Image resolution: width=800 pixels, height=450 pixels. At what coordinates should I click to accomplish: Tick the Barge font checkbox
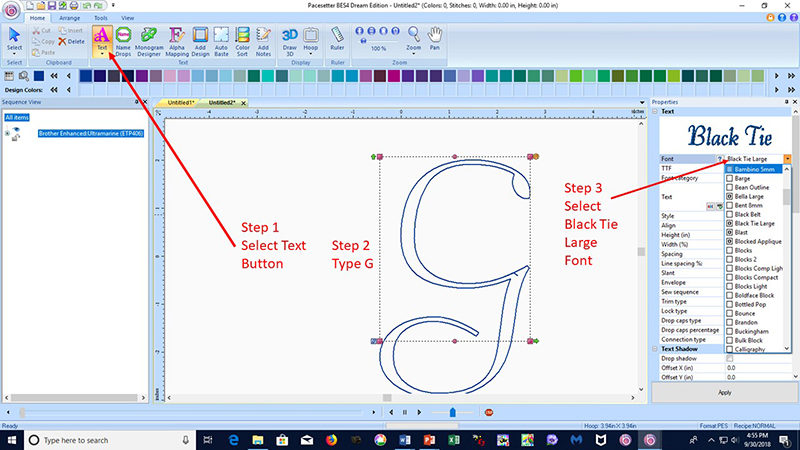[730, 177]
